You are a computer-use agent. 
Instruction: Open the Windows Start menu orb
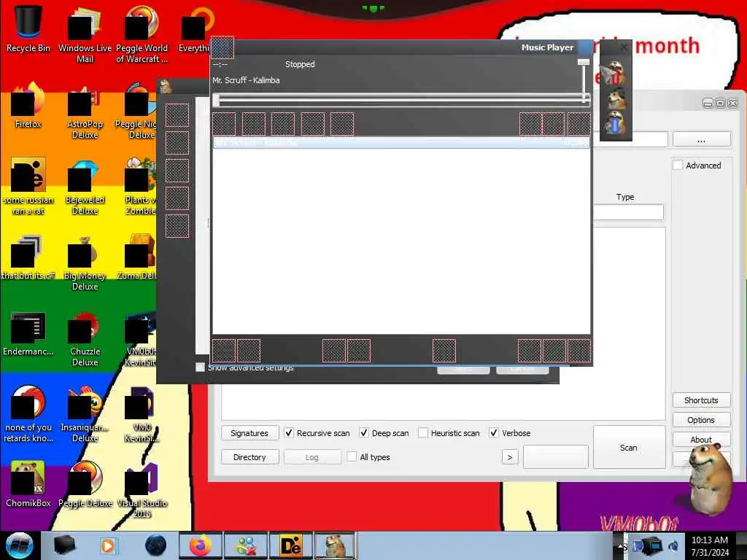19,545
